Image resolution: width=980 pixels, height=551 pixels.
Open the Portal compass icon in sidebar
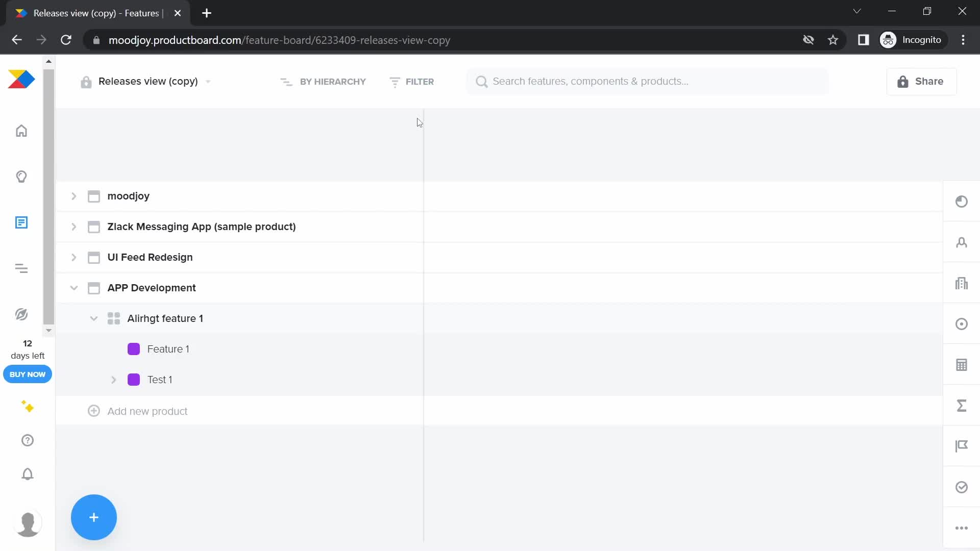[x=21, y=314]
